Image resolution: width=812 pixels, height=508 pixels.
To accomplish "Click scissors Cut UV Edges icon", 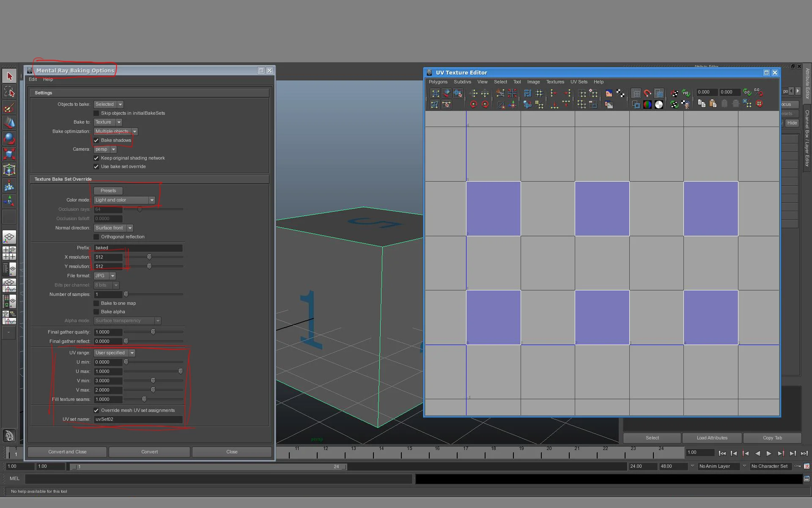I will click(x=500, y=93).
